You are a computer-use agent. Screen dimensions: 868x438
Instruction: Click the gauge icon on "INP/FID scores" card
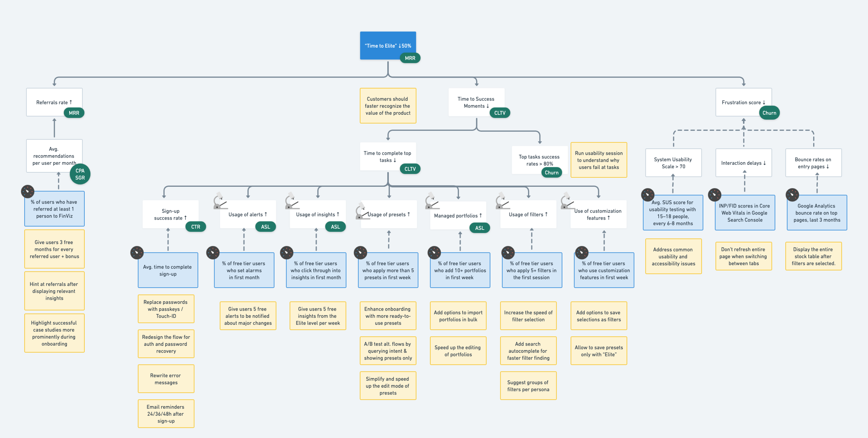[715, 195]
